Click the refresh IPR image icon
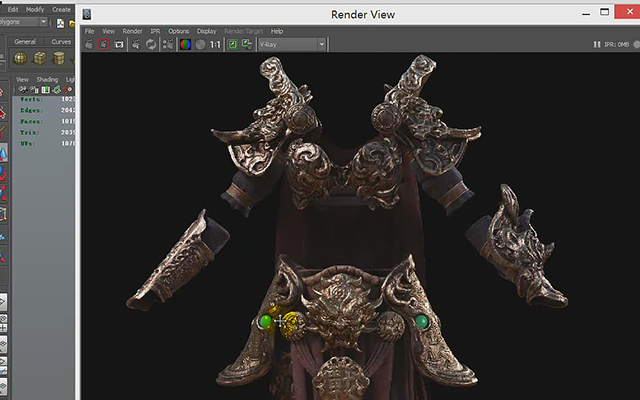Screen dimensions: 640x400 point(151,44)
